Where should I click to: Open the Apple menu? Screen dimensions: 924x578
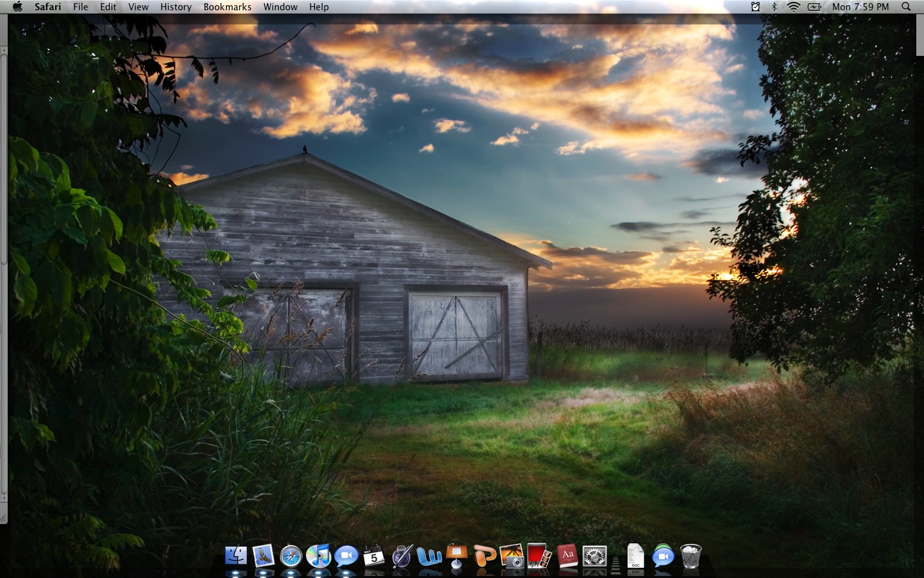coord(17,6)
